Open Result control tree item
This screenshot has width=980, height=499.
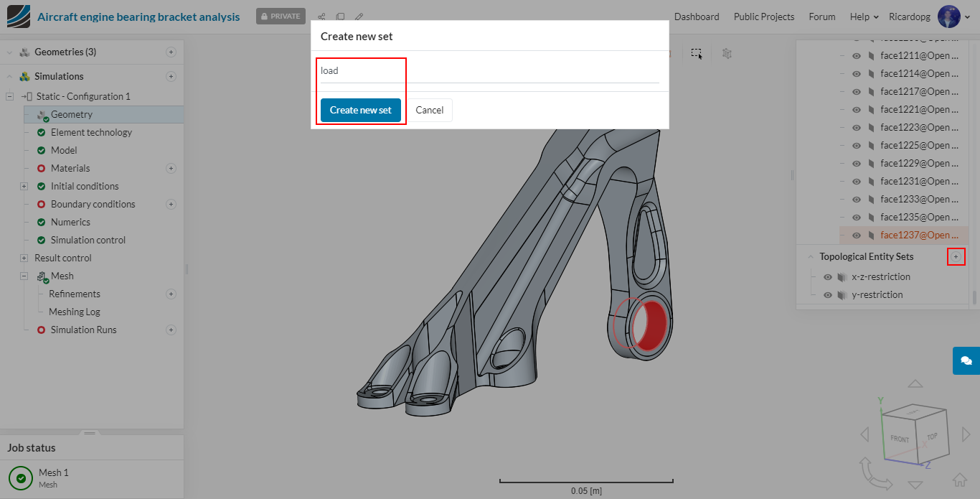63,258
